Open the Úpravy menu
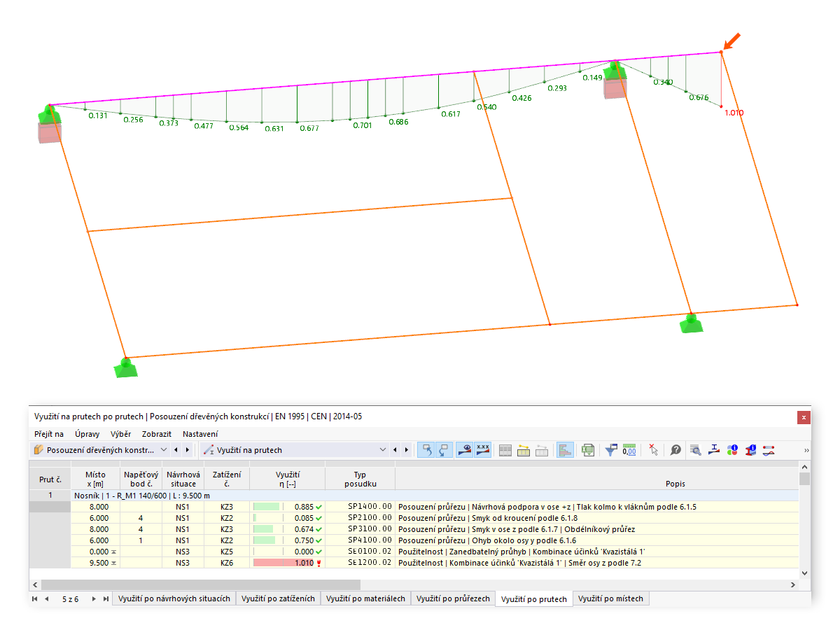 click(87, 434)
